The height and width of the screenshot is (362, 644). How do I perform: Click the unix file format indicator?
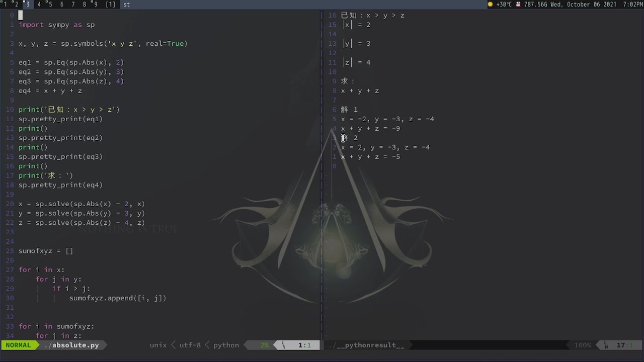pos(158,345)
